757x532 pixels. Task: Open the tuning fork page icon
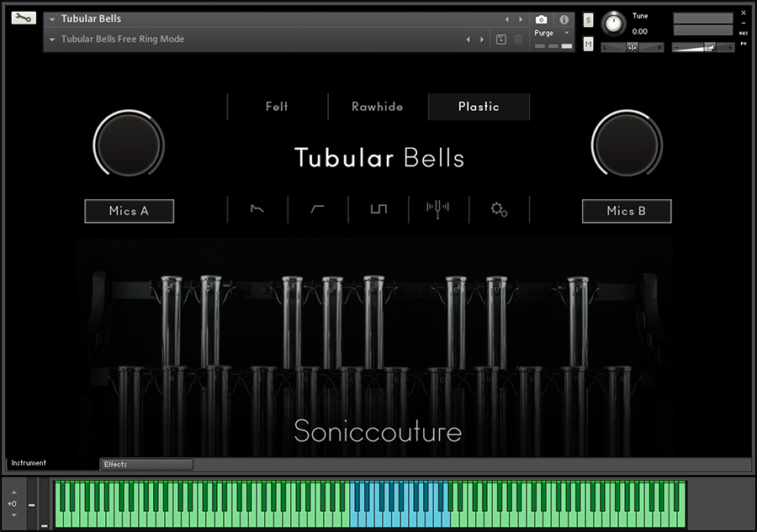438,208
